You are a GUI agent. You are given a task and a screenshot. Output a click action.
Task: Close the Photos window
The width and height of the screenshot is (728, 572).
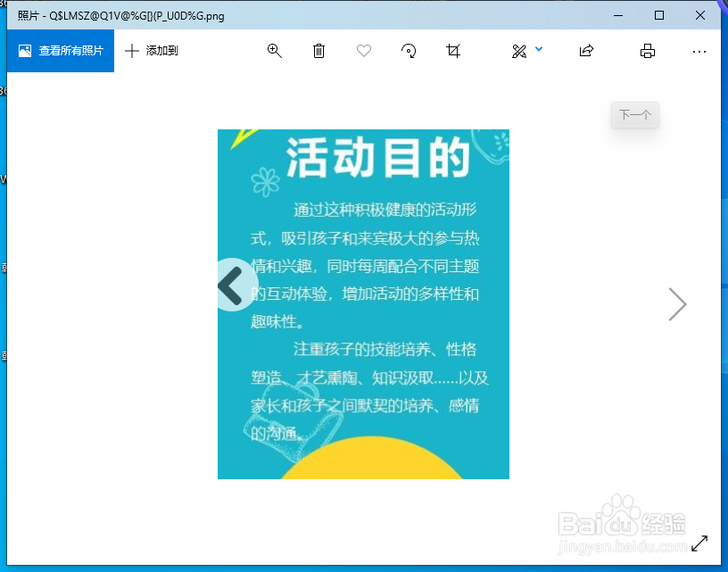[x=700, y=15]
